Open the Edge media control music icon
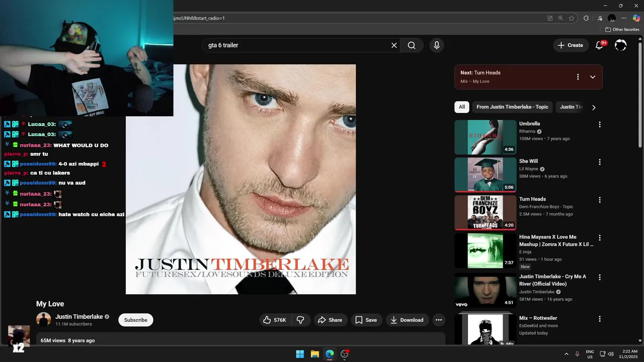644x362 pixels. tap(600, 18)
